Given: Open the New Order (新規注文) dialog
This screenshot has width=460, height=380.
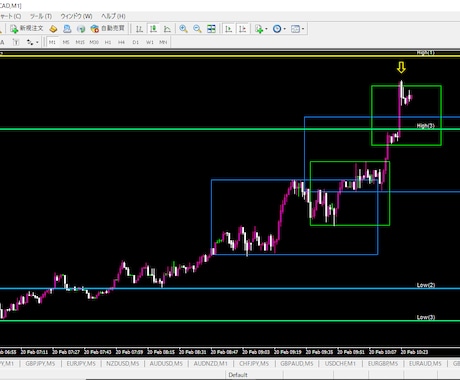Looking at the screenshot, I should (x=27, y=29).
